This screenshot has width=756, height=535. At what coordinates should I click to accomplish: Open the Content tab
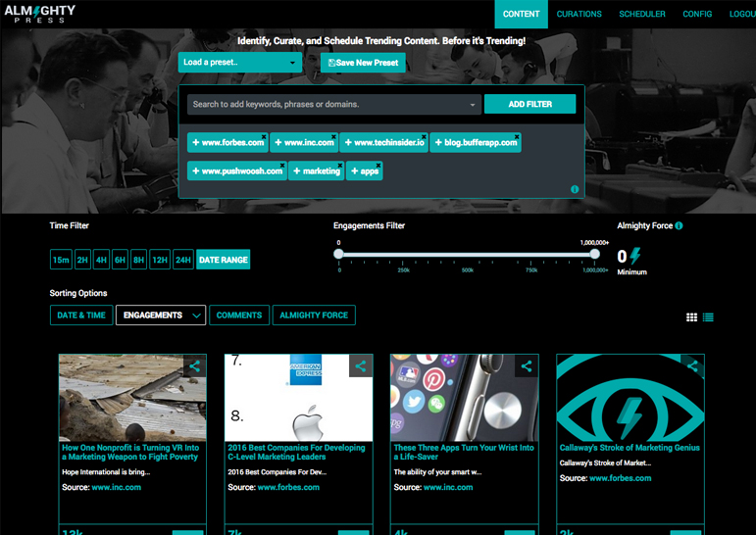pos(522,14)
